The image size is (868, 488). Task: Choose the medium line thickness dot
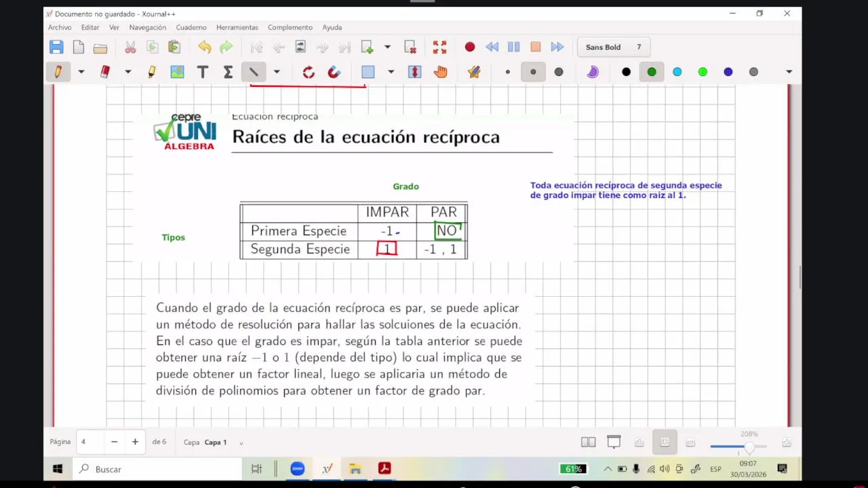[533, 72]
